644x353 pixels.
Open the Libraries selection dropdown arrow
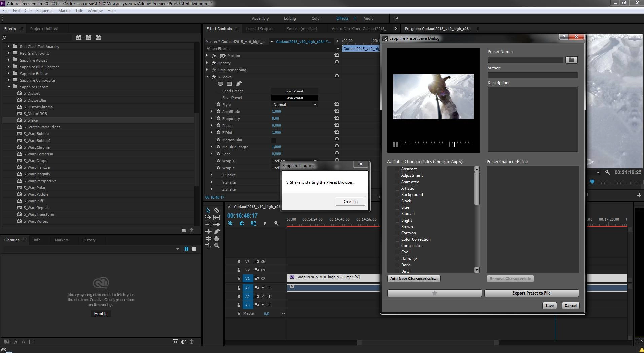177,249
